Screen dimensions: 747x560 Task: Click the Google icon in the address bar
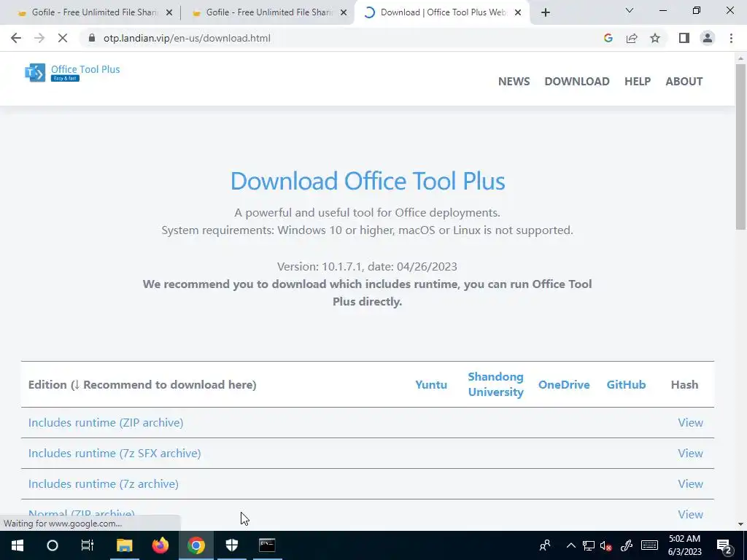tap(608, 38)
